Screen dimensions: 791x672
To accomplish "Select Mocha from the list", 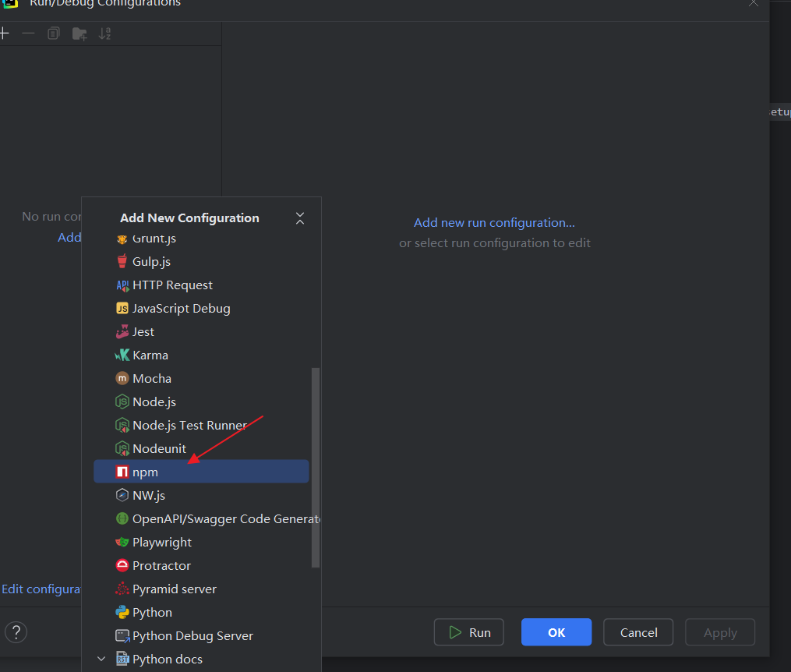I will tap(201, 378).
